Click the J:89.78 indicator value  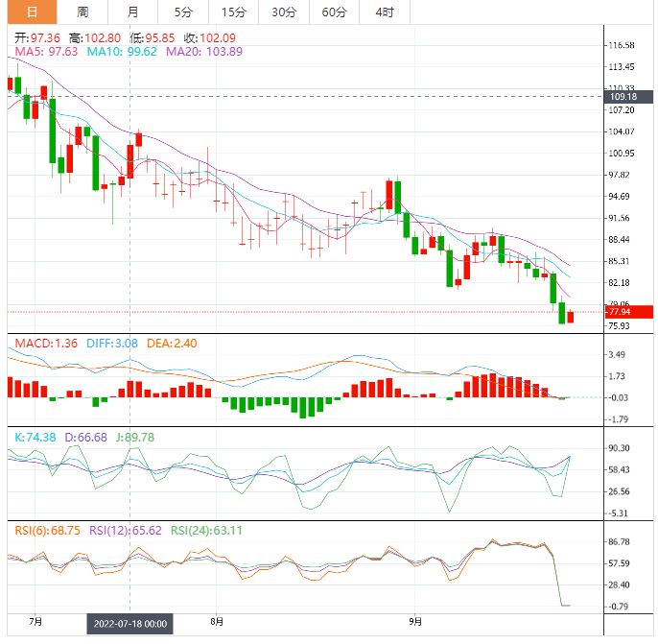[135, 438]
